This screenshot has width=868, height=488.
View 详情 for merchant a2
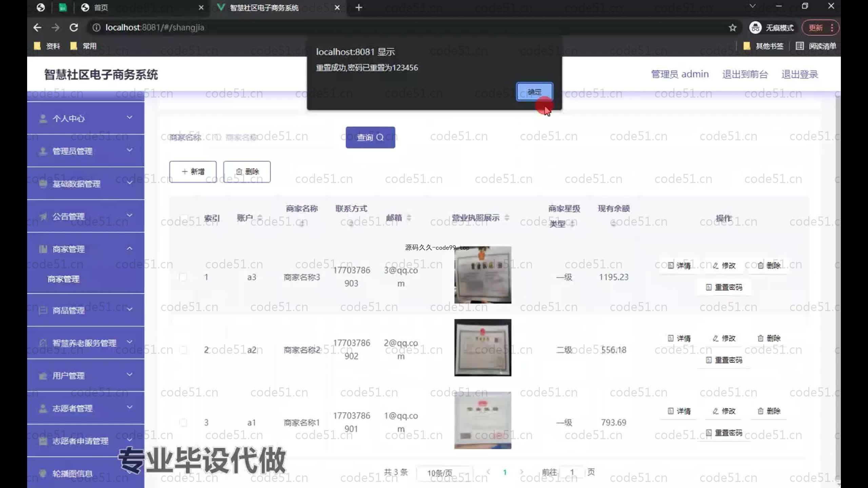[679, 338]
